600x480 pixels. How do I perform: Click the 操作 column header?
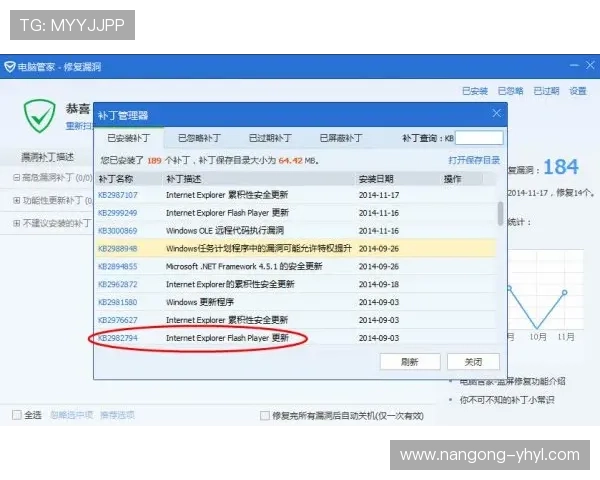pyautogui.click(x=452, y=179)
